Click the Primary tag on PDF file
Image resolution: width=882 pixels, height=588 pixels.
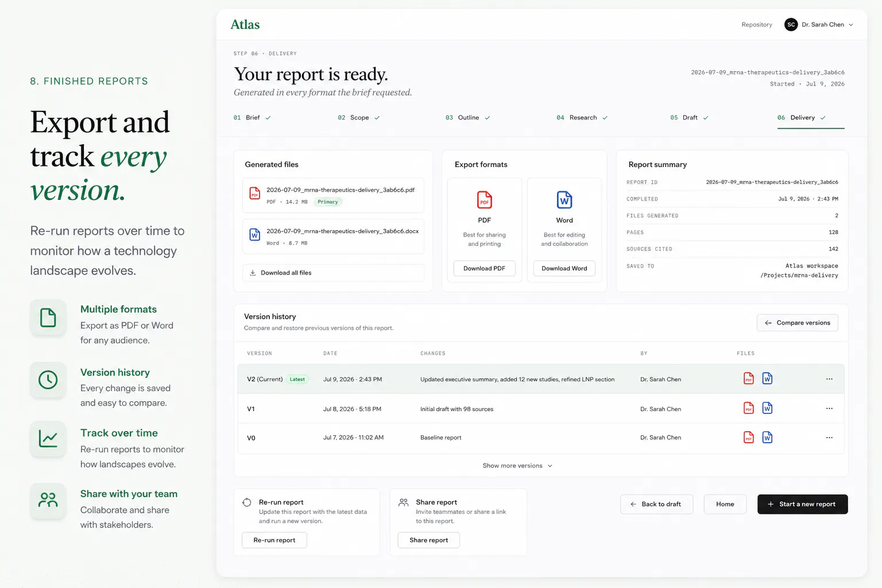(328, 202)
